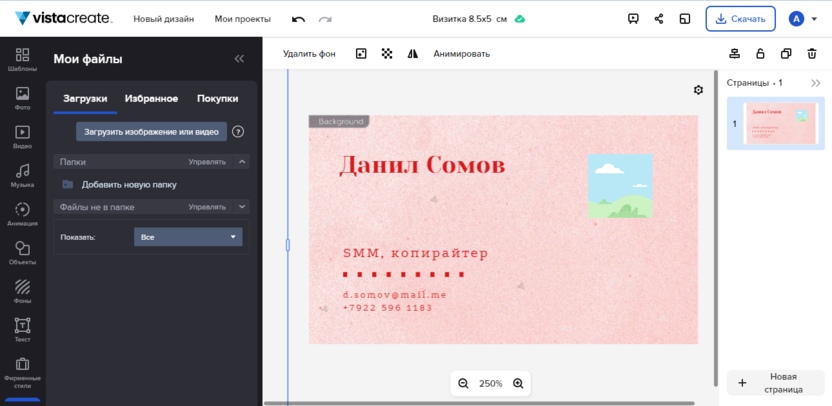Switch to the Покупки tab

point(218,99)
